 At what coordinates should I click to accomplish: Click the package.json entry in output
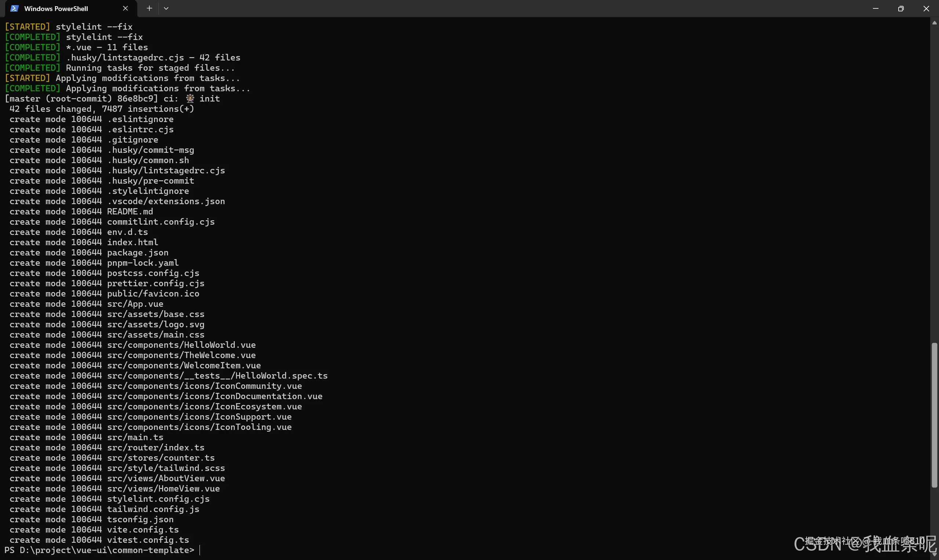point(138,253)
